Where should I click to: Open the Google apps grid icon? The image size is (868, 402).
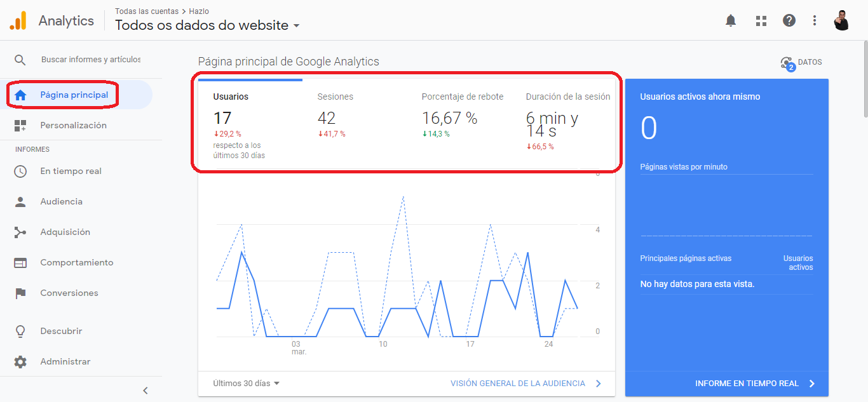click(x=761, y=20)
